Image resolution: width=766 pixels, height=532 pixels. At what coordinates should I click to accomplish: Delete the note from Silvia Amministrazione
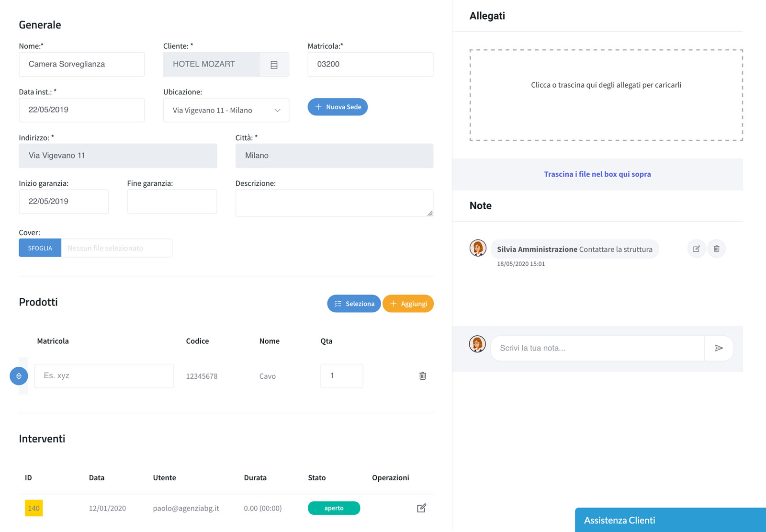(x=716, y=249)
